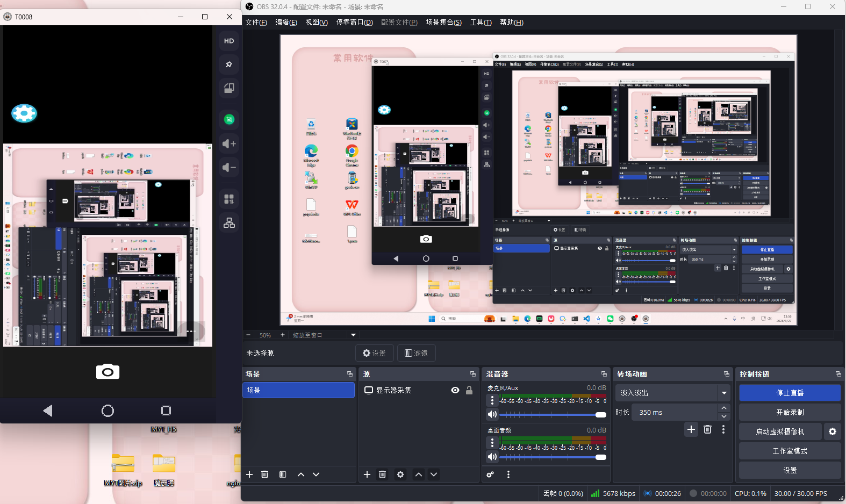Expand the 淡入淡出 transition dropdown
Screen dimensions: 846x504
(x=724, y=393)
